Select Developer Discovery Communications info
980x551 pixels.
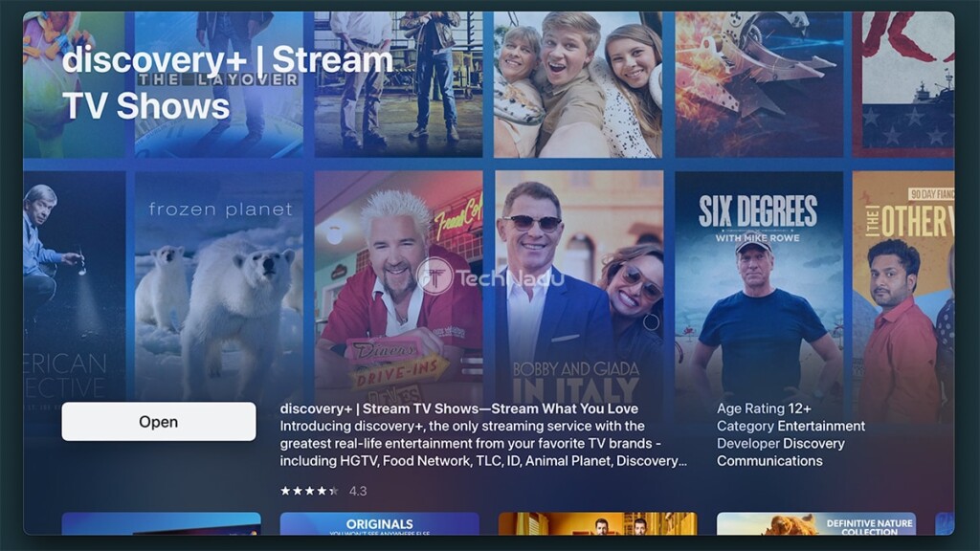[x=781, y=452]
